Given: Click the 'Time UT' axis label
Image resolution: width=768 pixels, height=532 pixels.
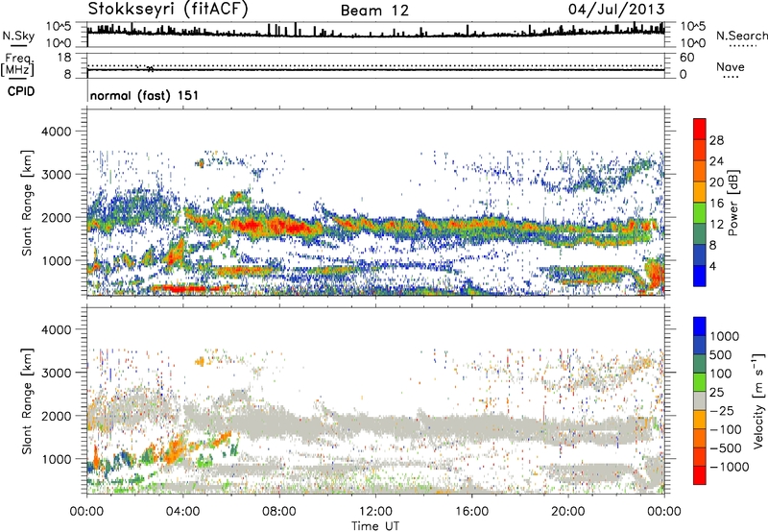Looking at the screenshot, I should [375, 526].
